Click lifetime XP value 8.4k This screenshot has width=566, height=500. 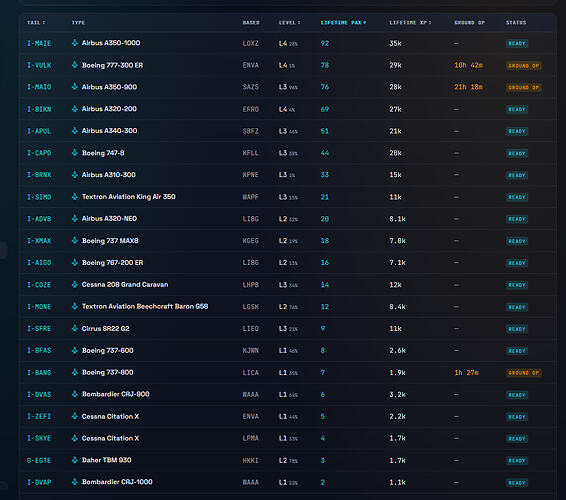click(397, 307)
